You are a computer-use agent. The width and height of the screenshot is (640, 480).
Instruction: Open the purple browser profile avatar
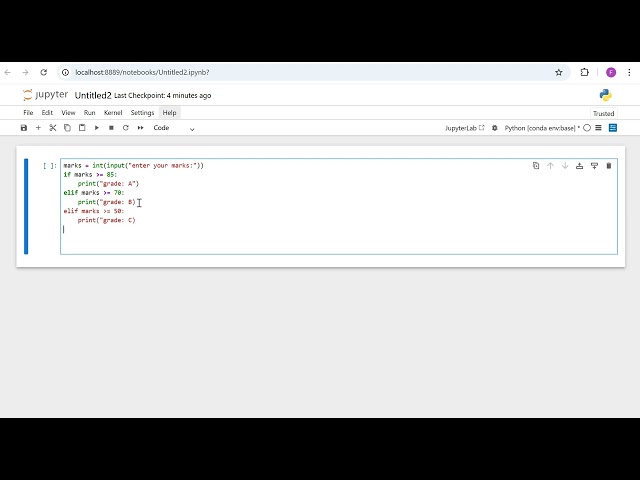[611, 72]
